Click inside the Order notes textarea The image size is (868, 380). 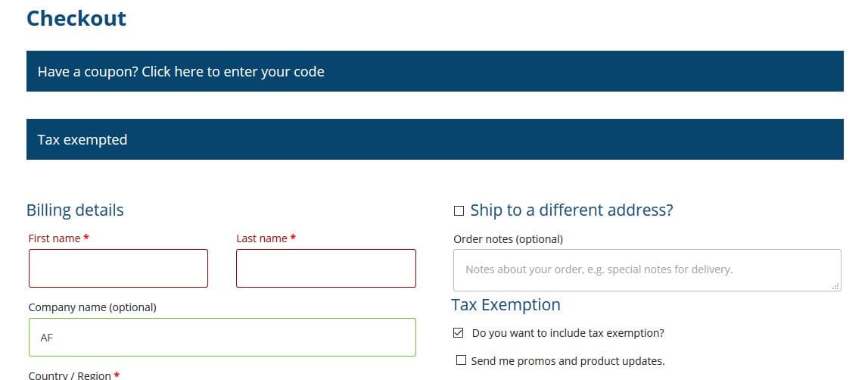click(647, 269)
